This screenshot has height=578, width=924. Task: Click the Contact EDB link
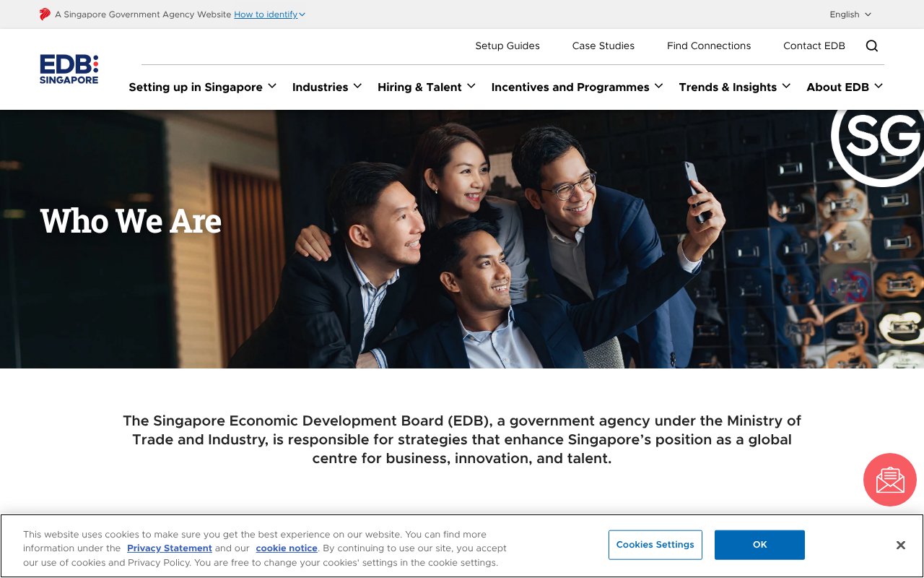point(814,46)
